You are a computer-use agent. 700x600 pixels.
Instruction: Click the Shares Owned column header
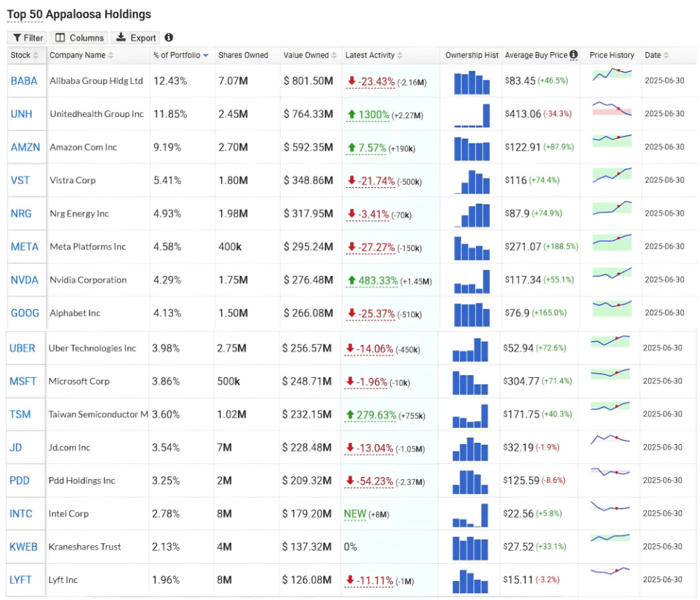243,55
